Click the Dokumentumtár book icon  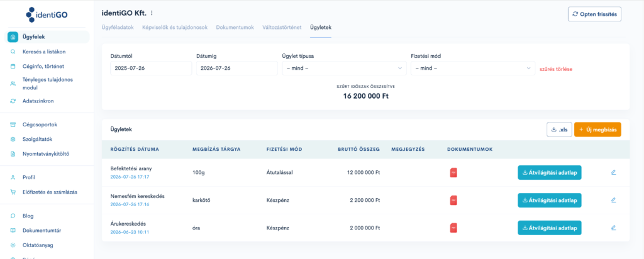[x=13, y=231]
